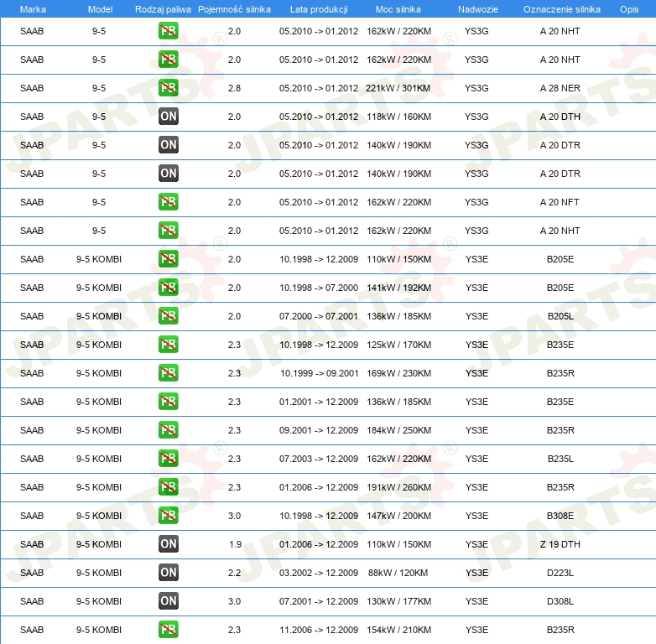
Task: Click the PB fuel icon in the A 28 NER row
Action: click(x=169, y=88)
